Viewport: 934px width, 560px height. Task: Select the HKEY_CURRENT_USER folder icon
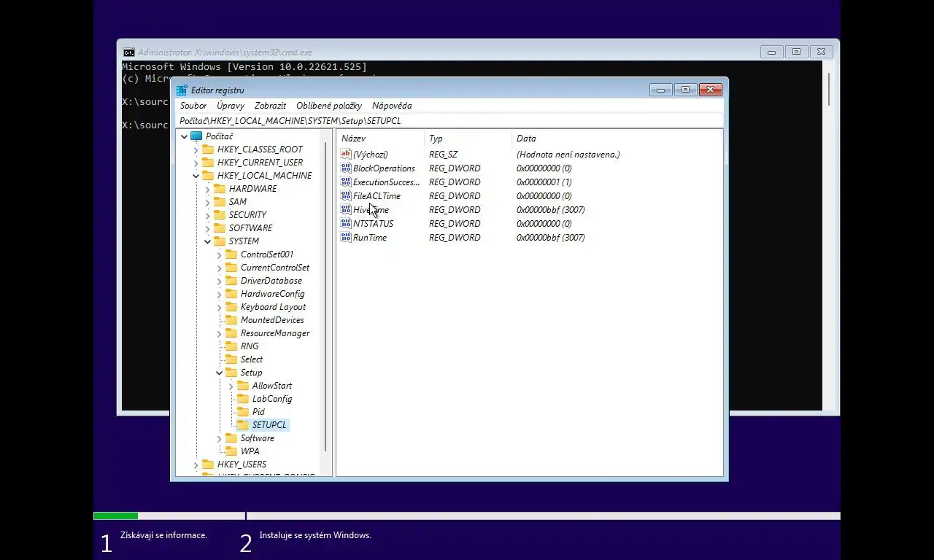tap(208, 163)
